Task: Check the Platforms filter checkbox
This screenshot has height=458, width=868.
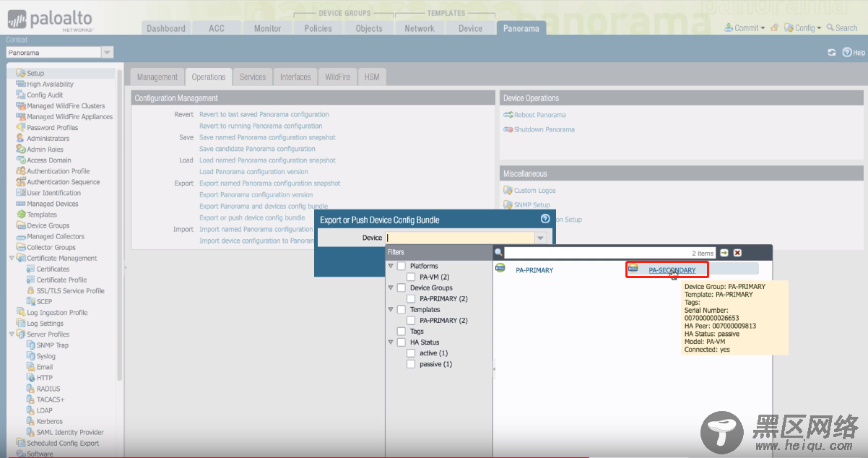Action: [402, 266]
